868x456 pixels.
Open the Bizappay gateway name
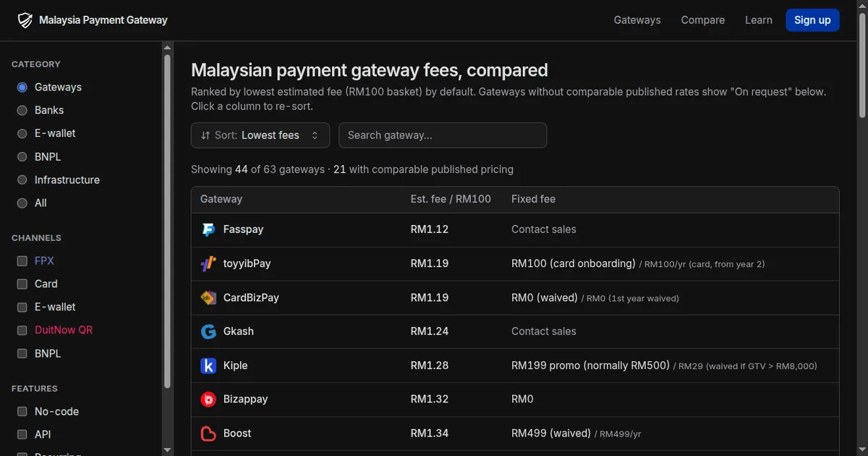pyautogui.click(x=246, y=400)
